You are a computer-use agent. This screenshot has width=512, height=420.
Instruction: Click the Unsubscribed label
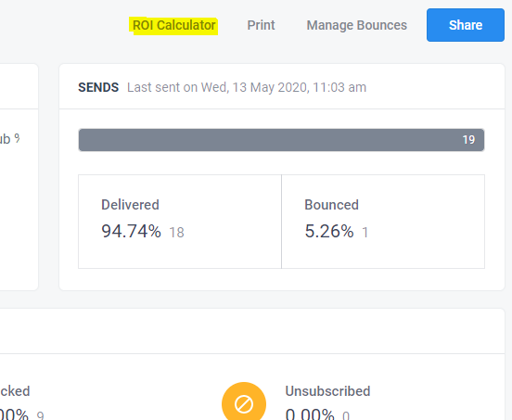(327, 391)
